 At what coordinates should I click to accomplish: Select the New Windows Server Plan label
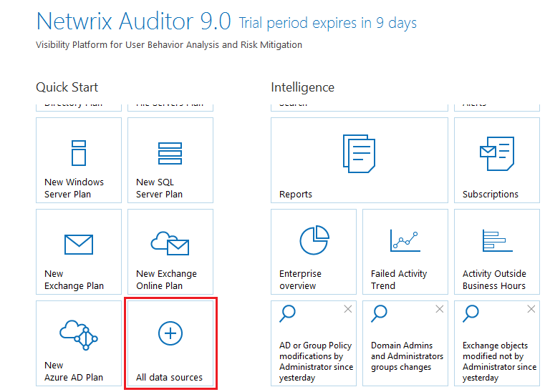click(x=74, y=188)
